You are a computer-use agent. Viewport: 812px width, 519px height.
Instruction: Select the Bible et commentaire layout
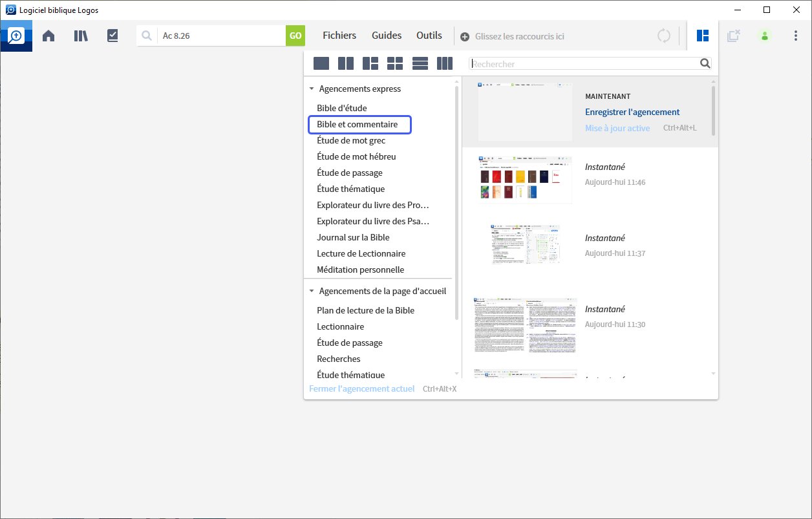click(x=358, y=124)
